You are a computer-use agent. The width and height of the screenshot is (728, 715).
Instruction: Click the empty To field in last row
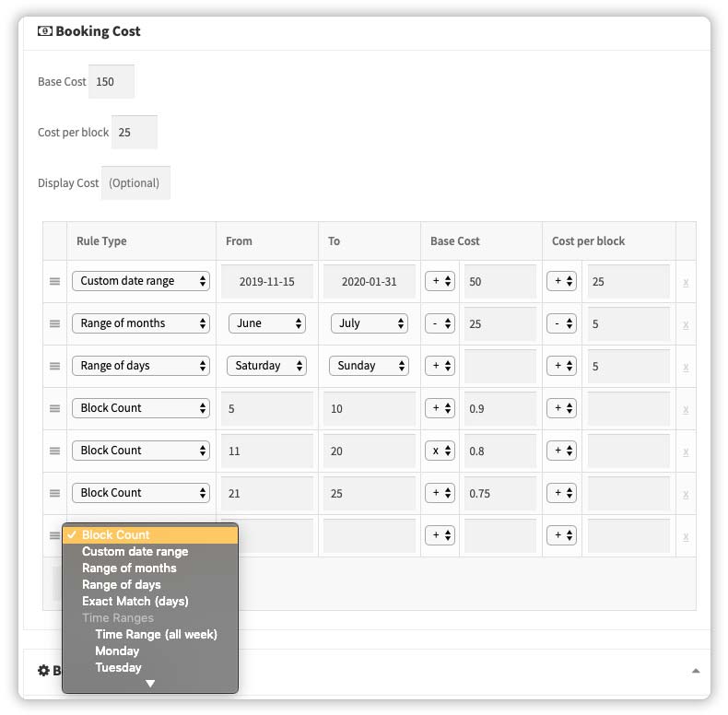tap(370, 535)
